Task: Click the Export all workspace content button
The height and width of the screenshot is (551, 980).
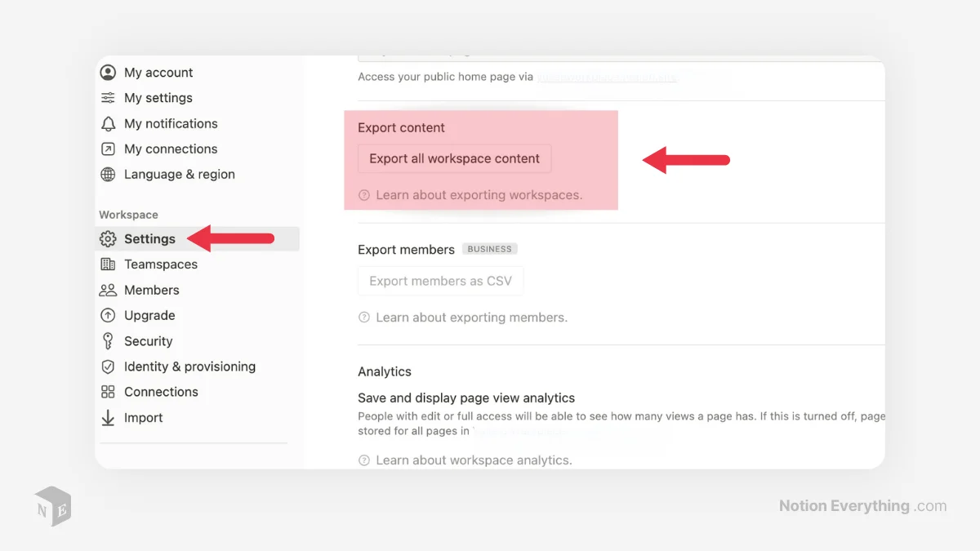Action: tap(454, 158)
